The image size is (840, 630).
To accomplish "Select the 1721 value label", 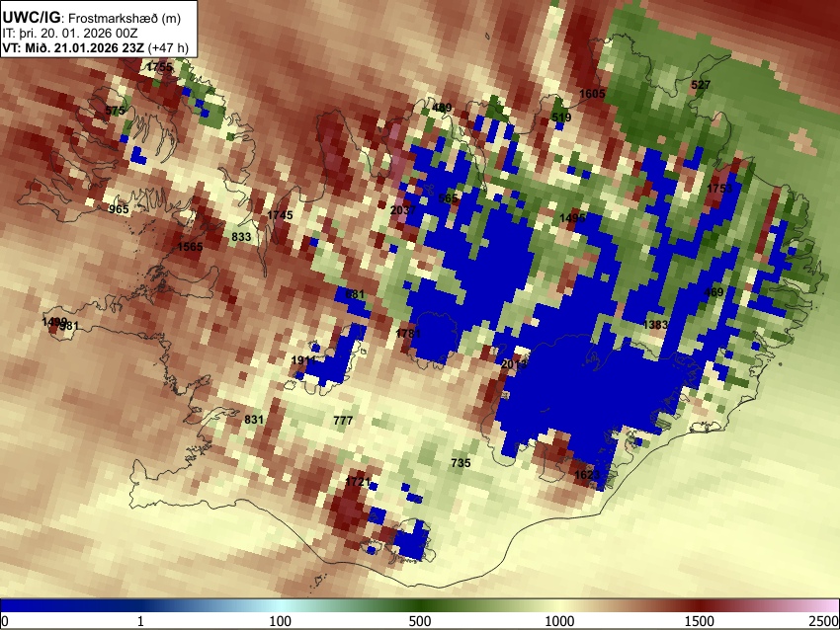I will click(358, 481).
